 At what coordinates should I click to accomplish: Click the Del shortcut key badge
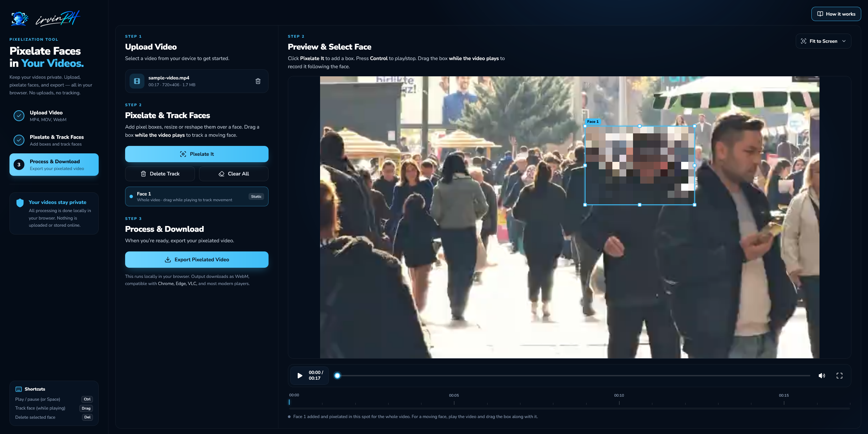click(87, 417)
